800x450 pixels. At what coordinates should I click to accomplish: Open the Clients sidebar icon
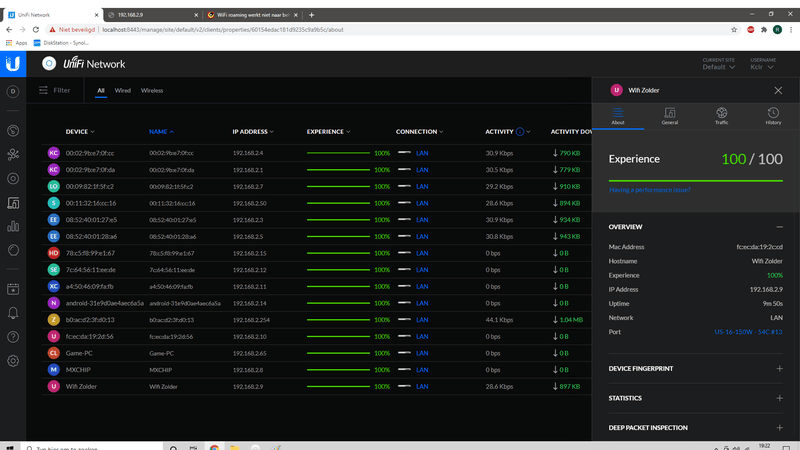pyautogui.click(x=13, y=203)
